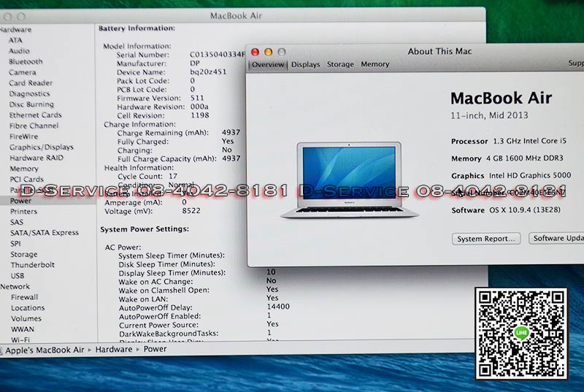This screenshot has height=392, width=584.
Task: Click Full Charge Capacity value 4937
Action: (x=231, y=158)
